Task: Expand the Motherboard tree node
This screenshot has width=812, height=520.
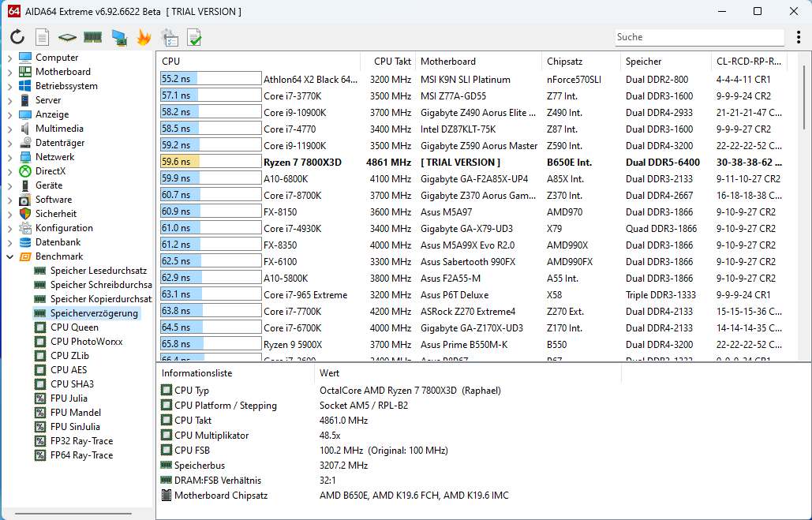Action: 9,72
